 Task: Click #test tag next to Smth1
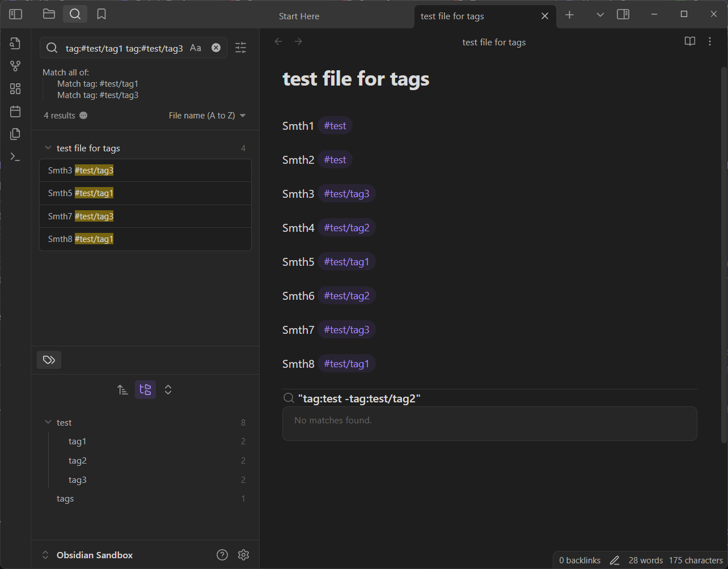tap(335, 126)
